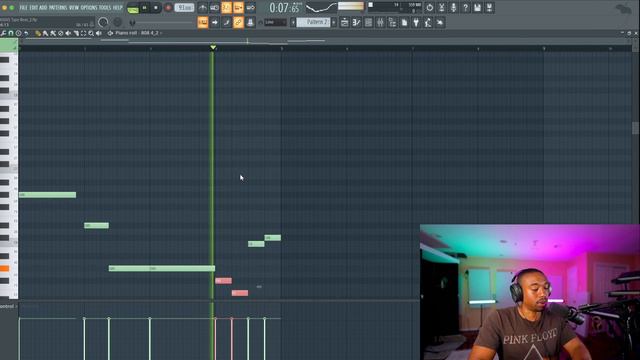Click the song position slider

(162, 22)
